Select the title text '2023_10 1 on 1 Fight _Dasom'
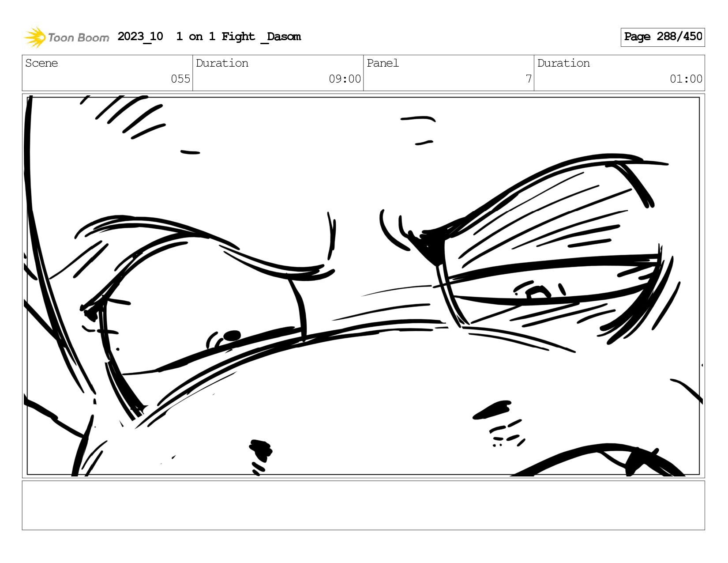Image resolution: width=728 pixels, height=563 pixels. pyautogui.click(x=209, y=37)
